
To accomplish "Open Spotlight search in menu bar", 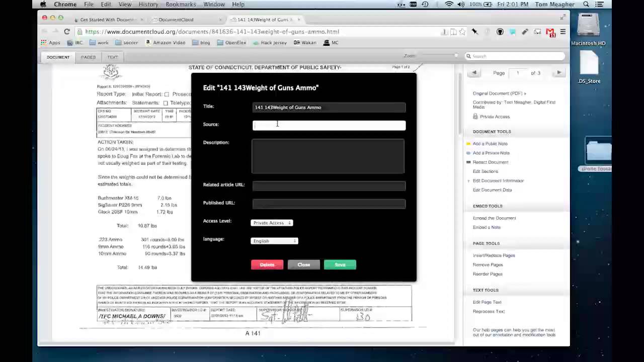I will pyautogui.click(x=586, y=4).
